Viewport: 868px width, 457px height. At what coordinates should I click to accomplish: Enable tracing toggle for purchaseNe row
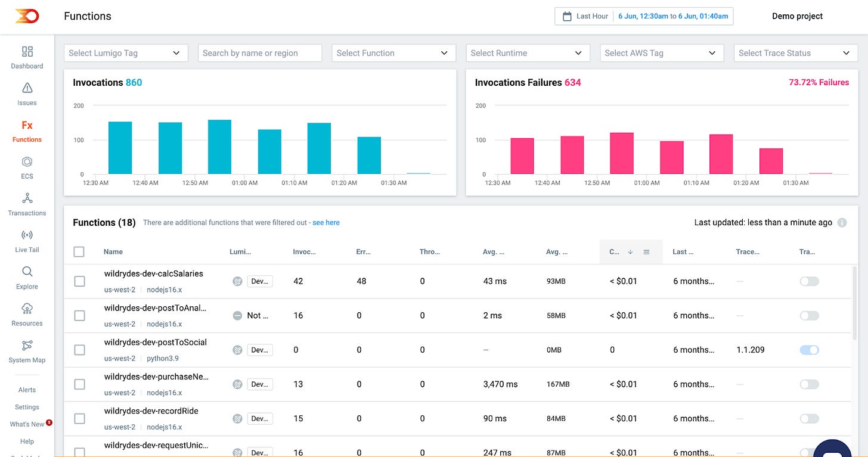pyautogui.click(x=809, y=384)
